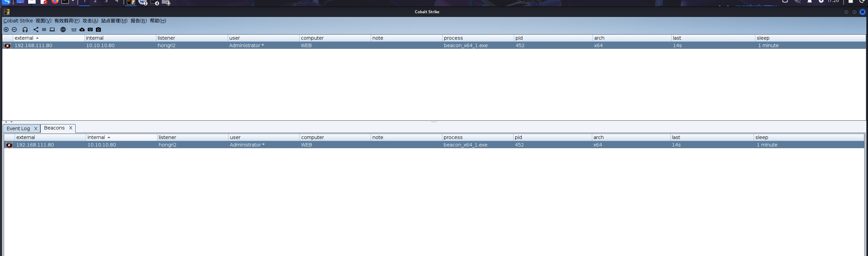The width and height of the screenshot is (868, 256).
Task: Launch Firefox from the top panel
Action: click(x=55, y=2)
